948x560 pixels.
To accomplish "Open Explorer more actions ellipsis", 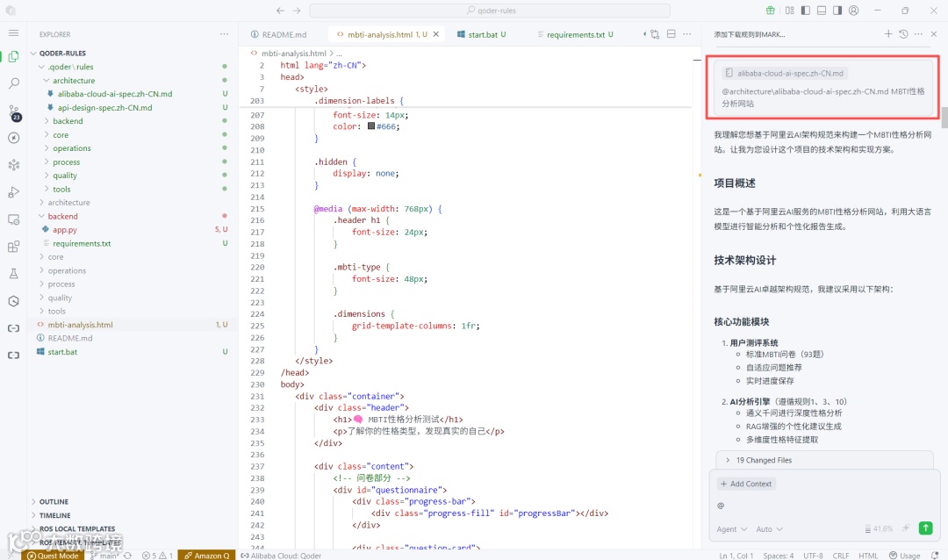I will [225, 34].
